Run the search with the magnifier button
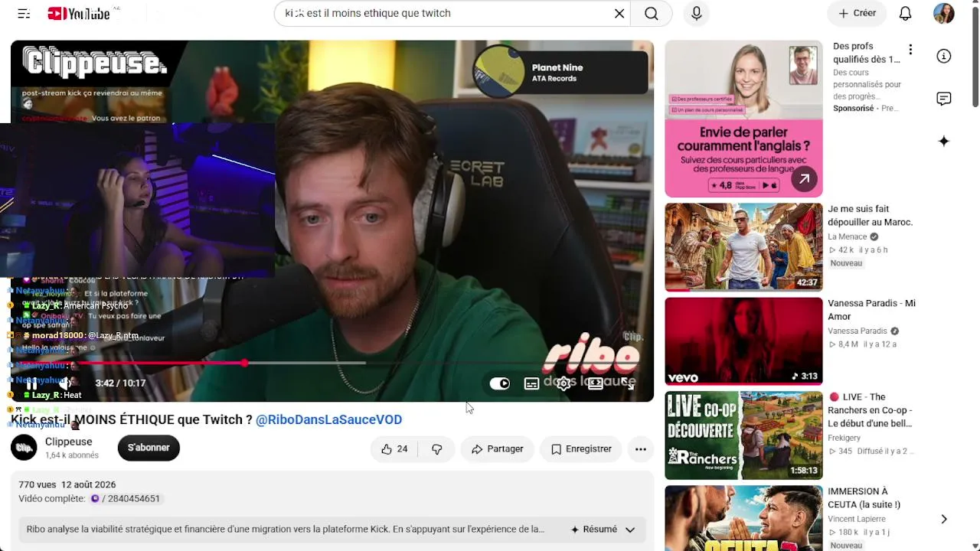 [x=652, y=13]
